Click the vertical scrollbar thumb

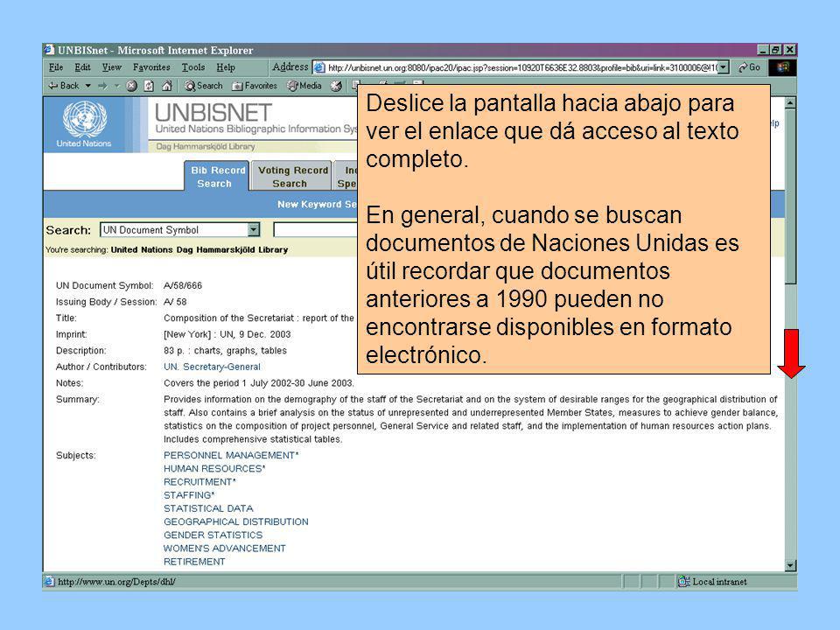coord(790,197)
